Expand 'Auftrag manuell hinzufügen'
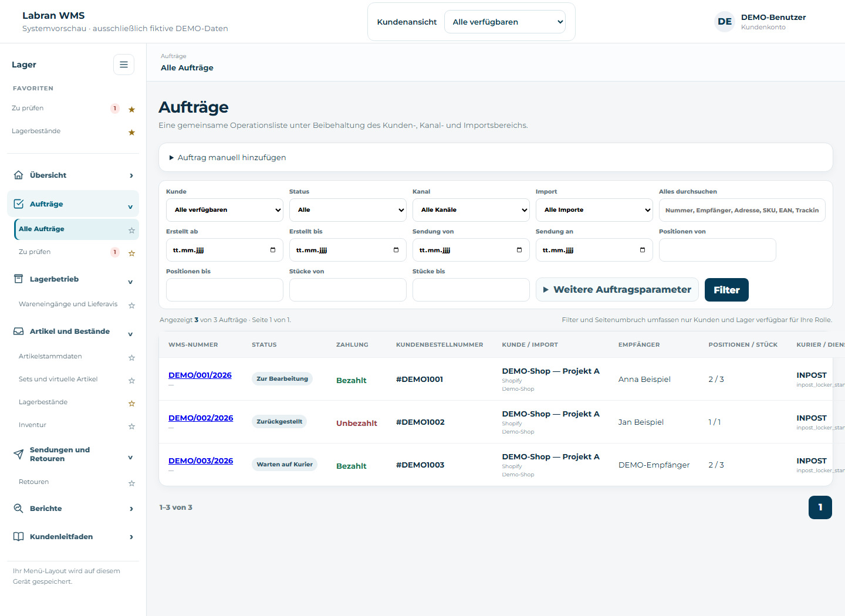845x616 pixels. point(228,157)
